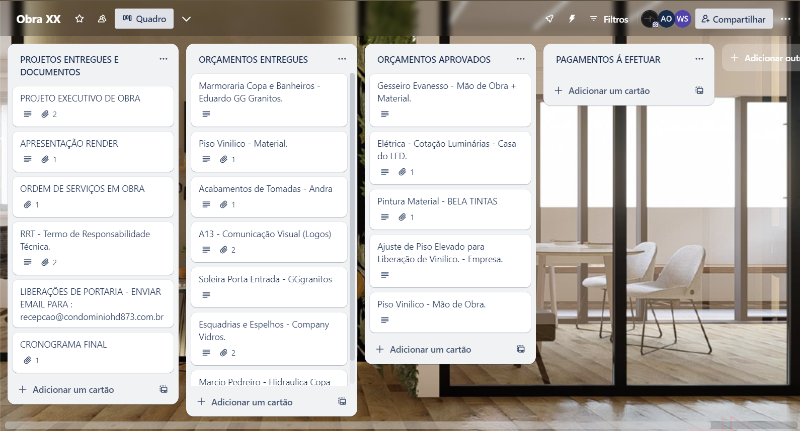
Task: Open list menu for Orçamentos Aprovados
Action: pyautogui.click(x=520, y=60)
